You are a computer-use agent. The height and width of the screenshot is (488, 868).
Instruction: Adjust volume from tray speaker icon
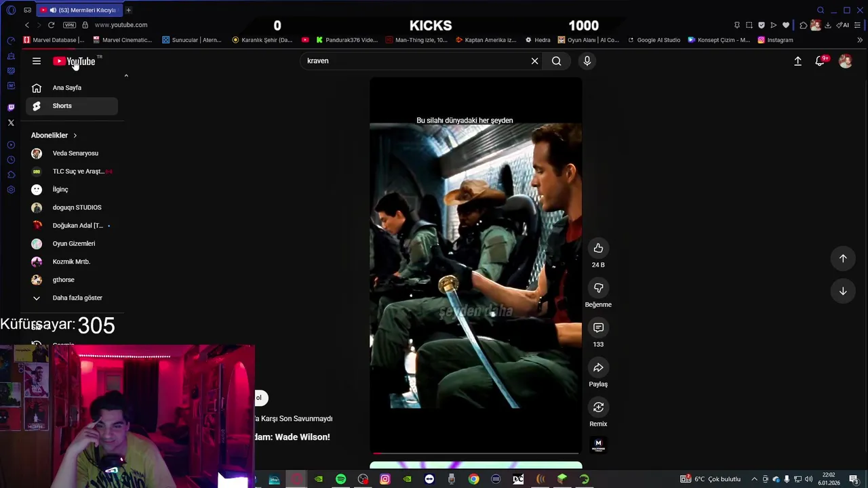[809, 479]
